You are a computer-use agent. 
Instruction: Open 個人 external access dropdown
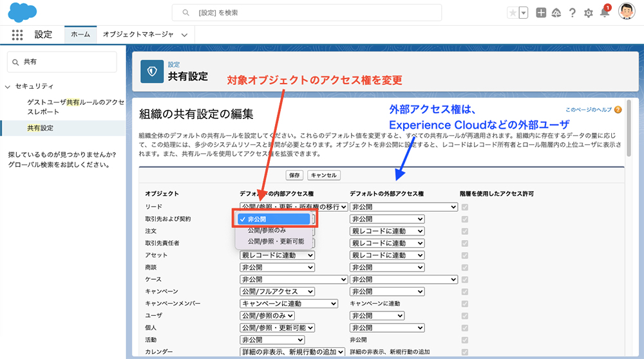387,328
